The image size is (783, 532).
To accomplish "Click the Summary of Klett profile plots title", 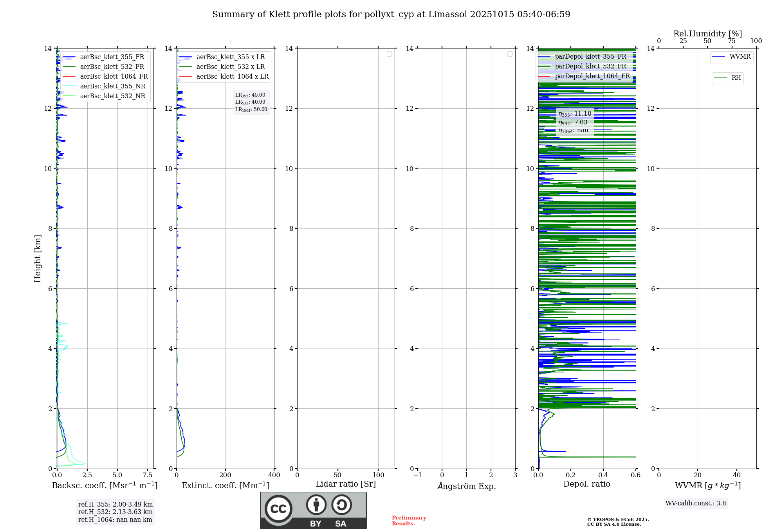I will tap(391, 14).
